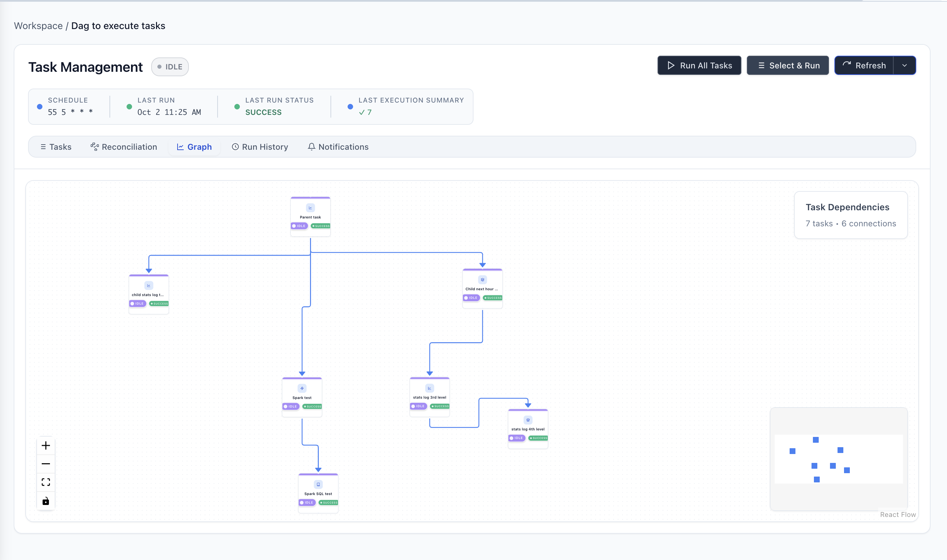This screenshot has width=947, height=560.
Task: Open the Notifications tab
Action: click(338, 147)
